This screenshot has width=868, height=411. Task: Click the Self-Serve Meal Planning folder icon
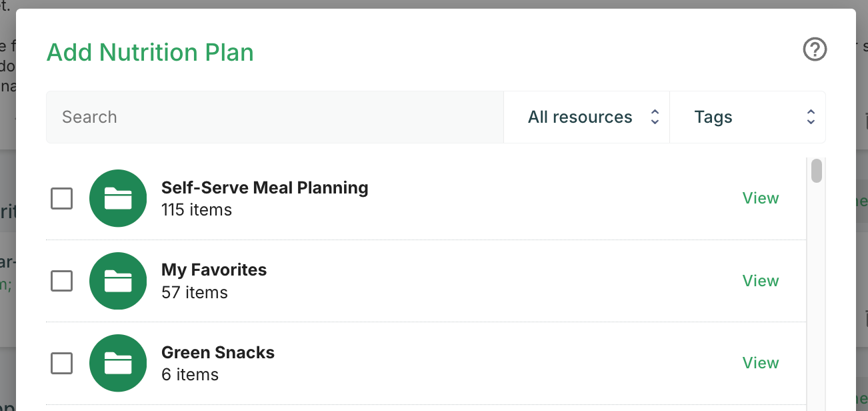coord(118,198)
